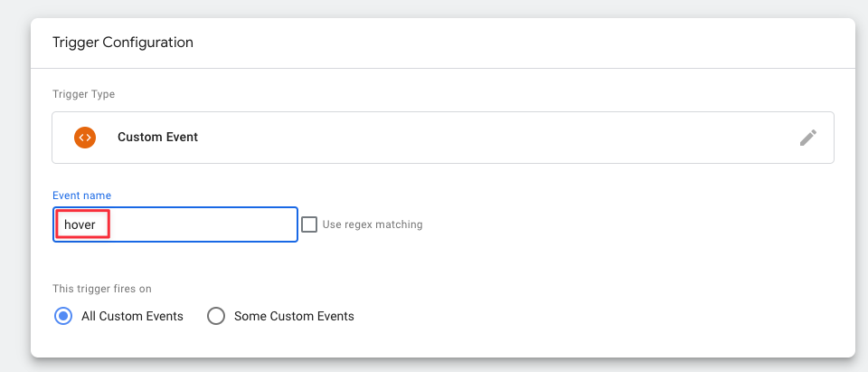
Task: Click the bold Custom Event trigger type text
Action: pos(157,137)
